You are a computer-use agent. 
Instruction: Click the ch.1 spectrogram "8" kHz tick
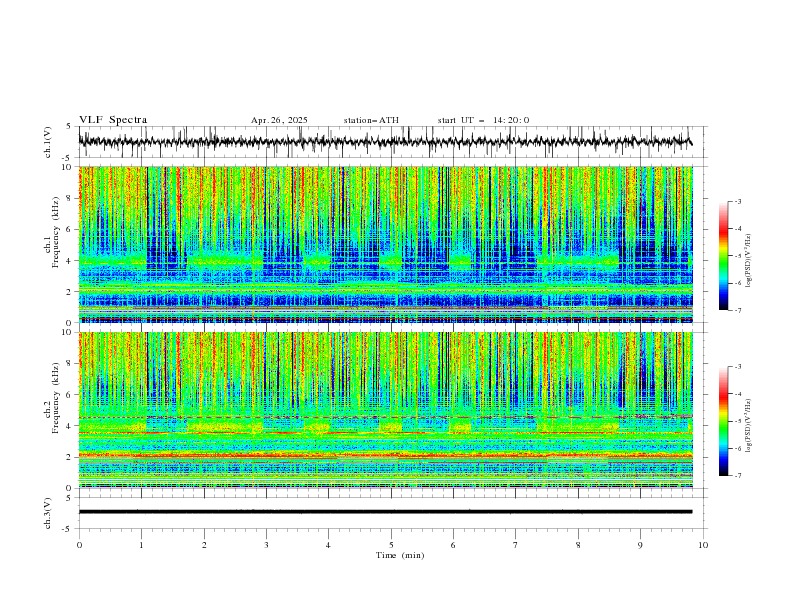[x=69, y=198]
